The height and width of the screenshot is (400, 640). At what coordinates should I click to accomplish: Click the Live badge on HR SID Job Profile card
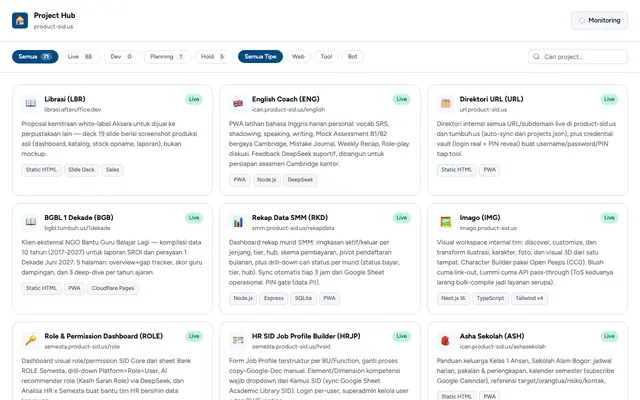(402, 336)
